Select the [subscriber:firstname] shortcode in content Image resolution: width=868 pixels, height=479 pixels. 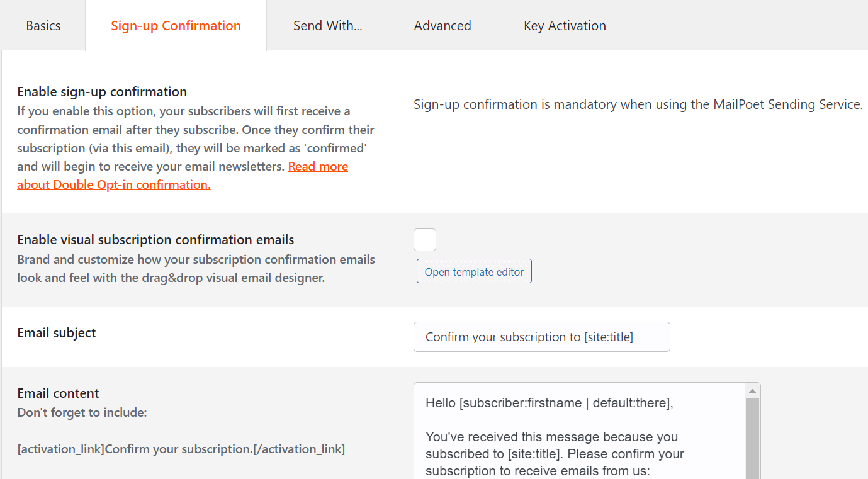(522, 402)
